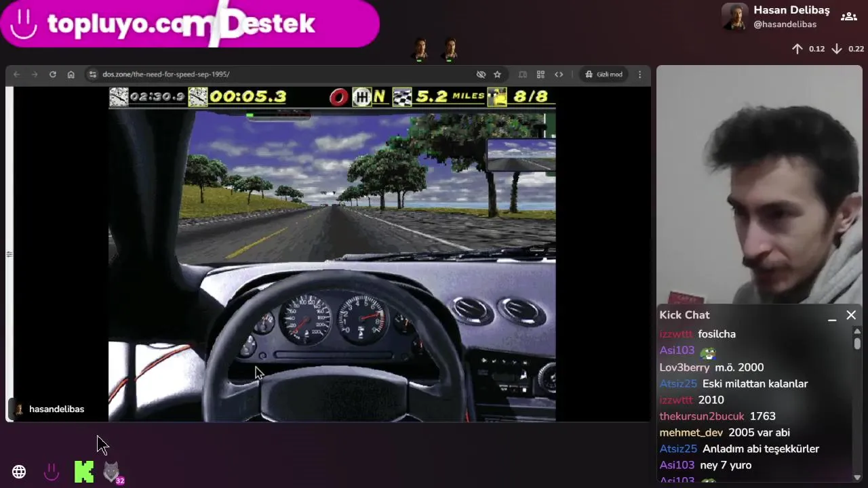Viewport: 868px width, 488px height.
Task: Click the frog emote in Asi103 message
Action: pos(707,352)
